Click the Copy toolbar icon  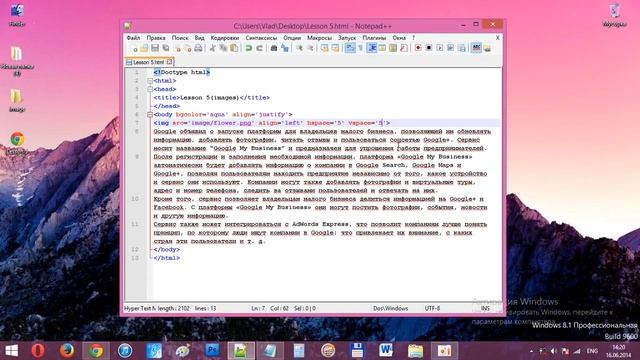(223, 48)
